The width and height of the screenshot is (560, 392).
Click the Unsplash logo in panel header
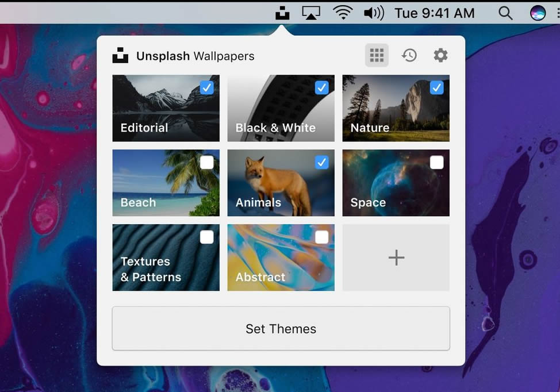pyautogui.click(x=120, y=56)
